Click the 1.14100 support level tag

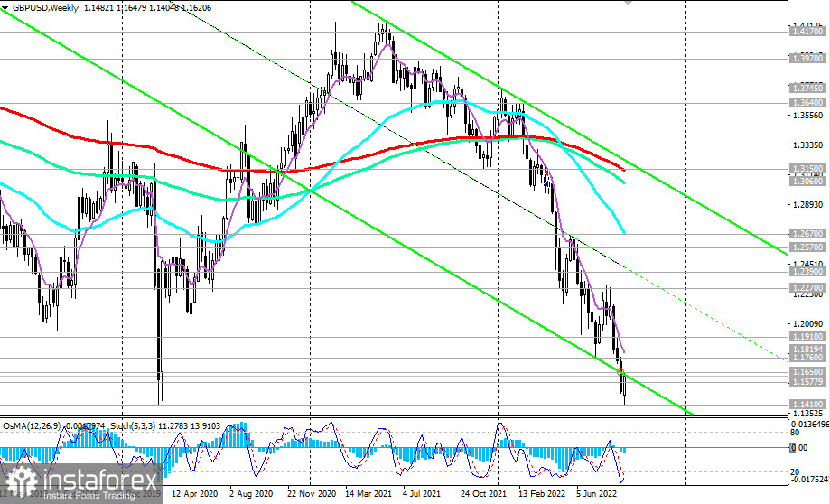(807, 405)
